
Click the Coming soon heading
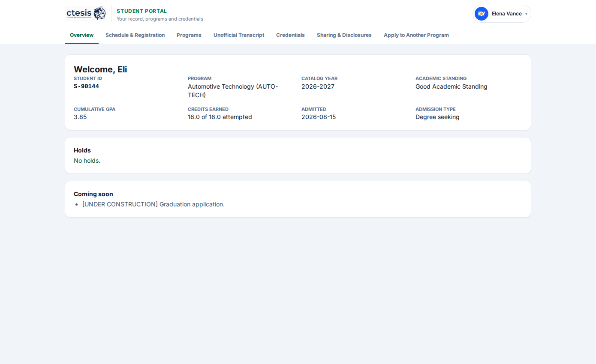[x=93, y=194]
